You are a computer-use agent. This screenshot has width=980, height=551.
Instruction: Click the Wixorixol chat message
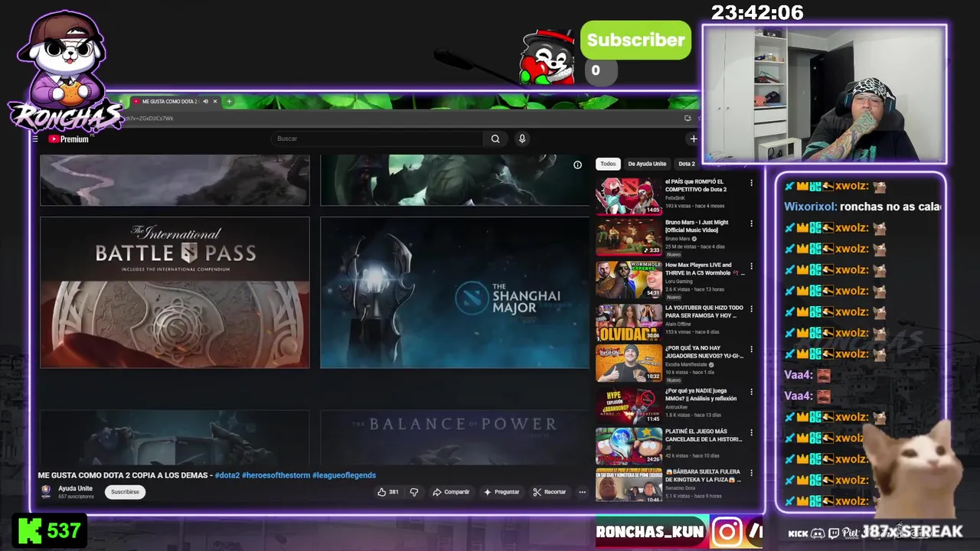pos(862,207)
